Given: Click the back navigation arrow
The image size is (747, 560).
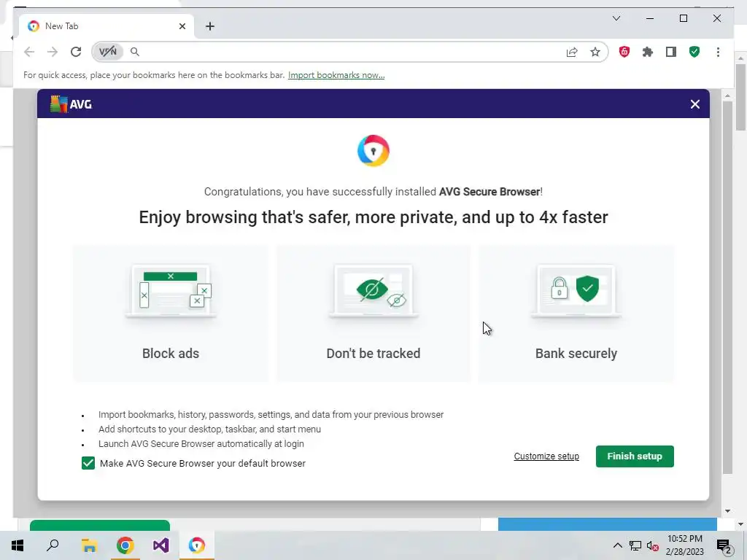Looking at the screenshot, I should (29, 52).
